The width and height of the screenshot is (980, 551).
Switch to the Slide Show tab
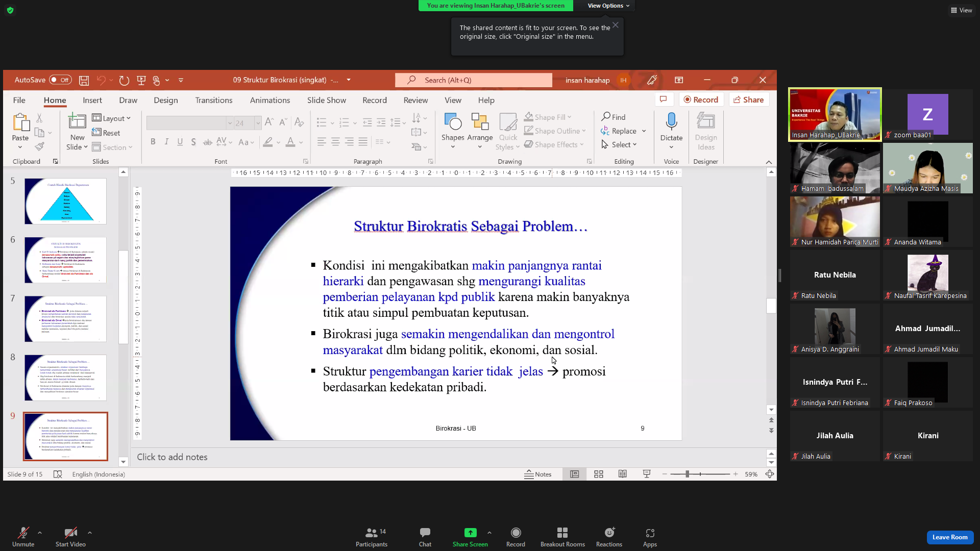(327, 100)
